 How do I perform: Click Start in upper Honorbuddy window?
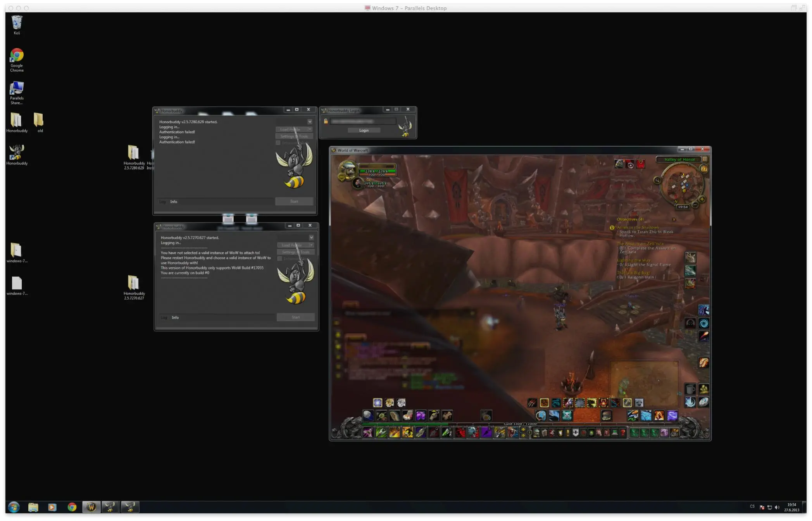click(x=294, y=201)
